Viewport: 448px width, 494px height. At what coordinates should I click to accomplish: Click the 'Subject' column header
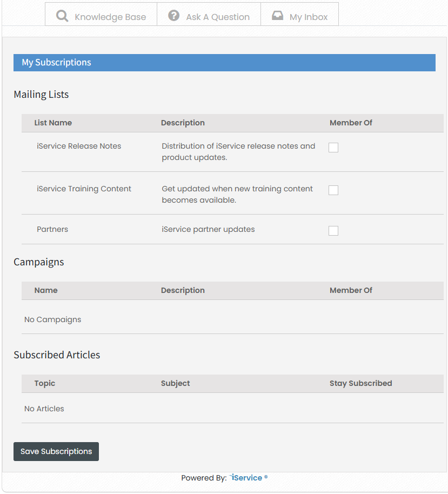(176, 383)
